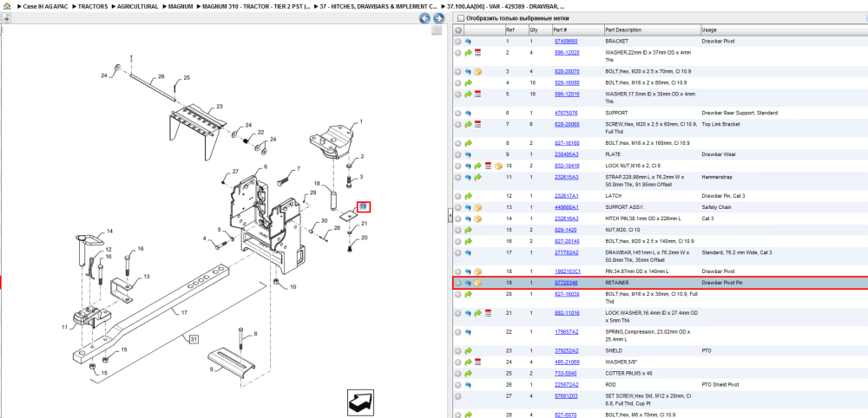Select callout 9 plate in the diagram
Viewport: 868px width, 418px height.
coord(210,369)
